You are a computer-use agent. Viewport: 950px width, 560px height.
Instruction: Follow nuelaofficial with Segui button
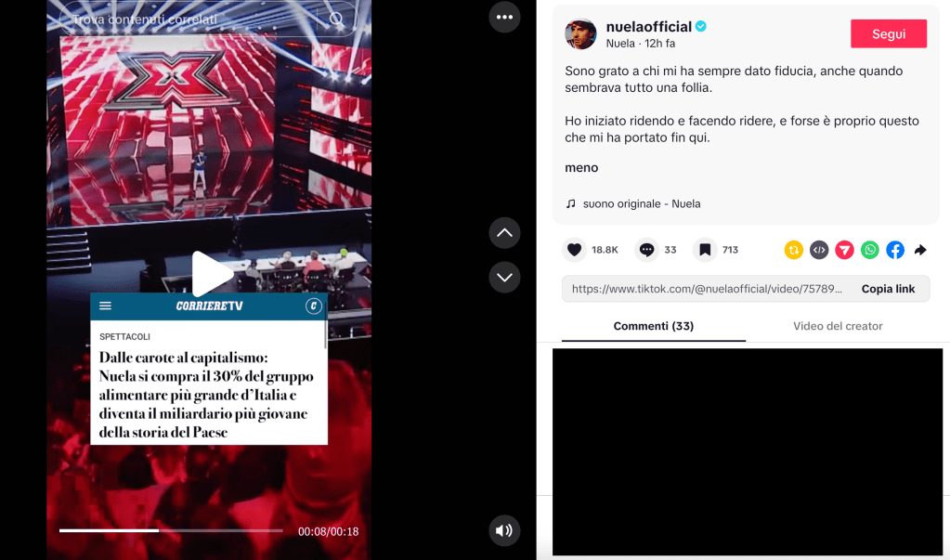click(888, 34)
